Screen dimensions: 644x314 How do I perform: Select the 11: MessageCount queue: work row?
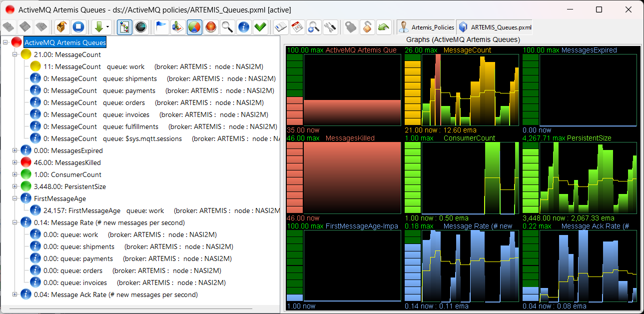[153, 66]
